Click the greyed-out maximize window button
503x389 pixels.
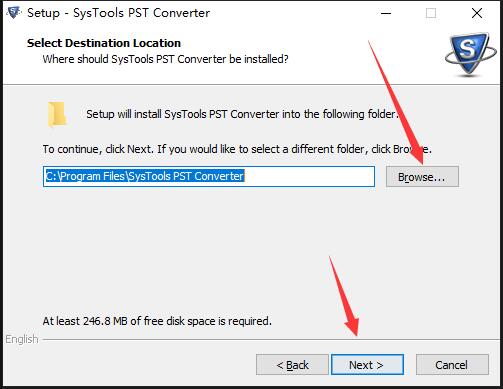[x=431, y=13]
